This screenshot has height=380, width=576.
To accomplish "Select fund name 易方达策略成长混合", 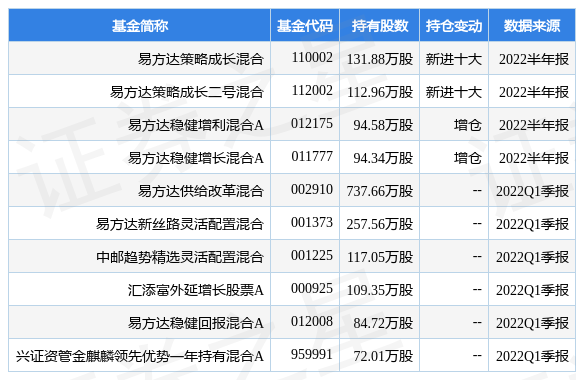I will point(201,59).
